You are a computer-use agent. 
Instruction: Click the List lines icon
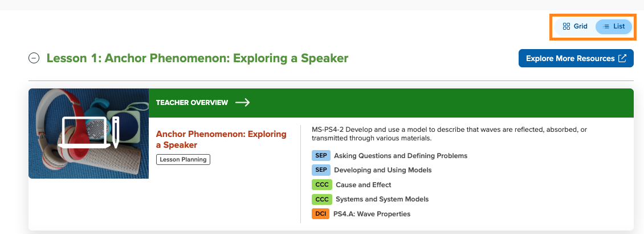click(606, 26)
